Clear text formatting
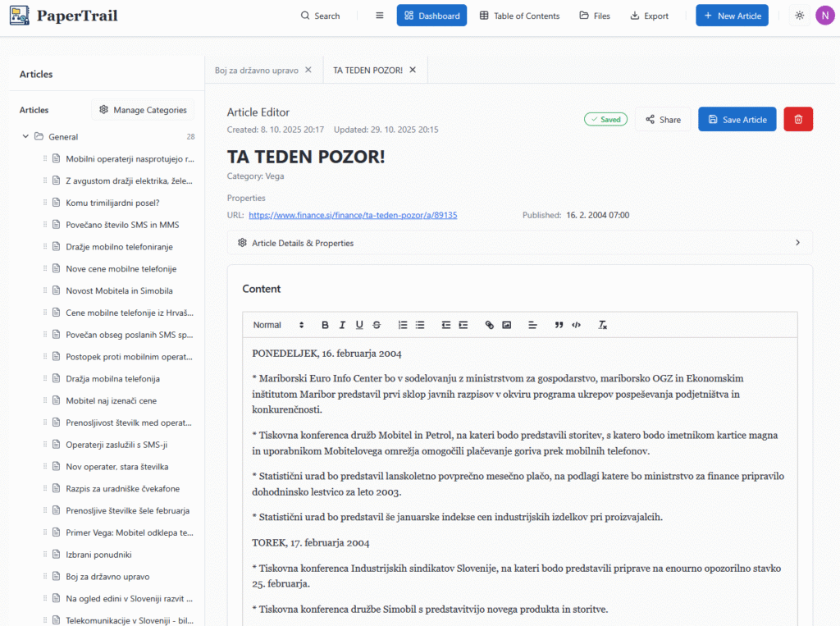Screen dimensions: 840x626 point(603,325)
